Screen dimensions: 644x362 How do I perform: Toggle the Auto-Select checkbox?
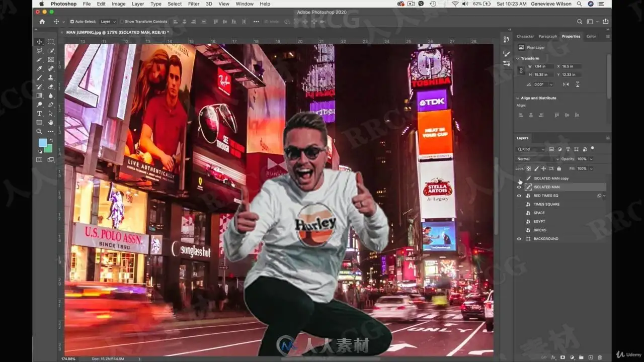(x=72, y=22)
